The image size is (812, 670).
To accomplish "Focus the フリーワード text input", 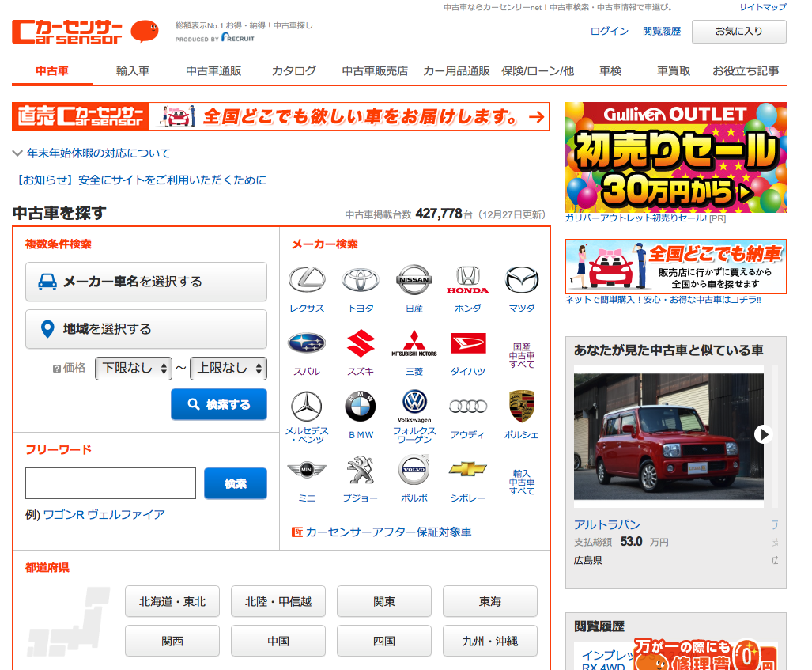I will tap(111, 483).
